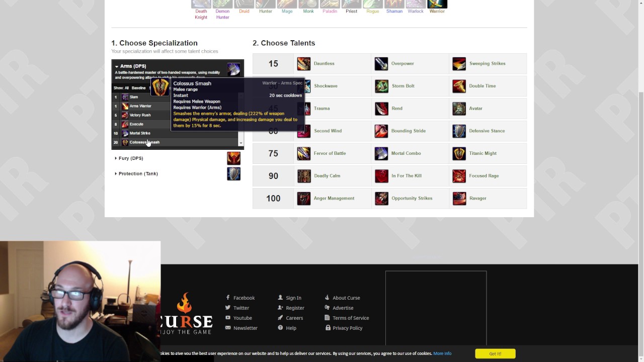Image resolution: width=644 pixels, height=362 pixels.
Task: Pick the Double Time talent icon
Action: tap(459, 86)
